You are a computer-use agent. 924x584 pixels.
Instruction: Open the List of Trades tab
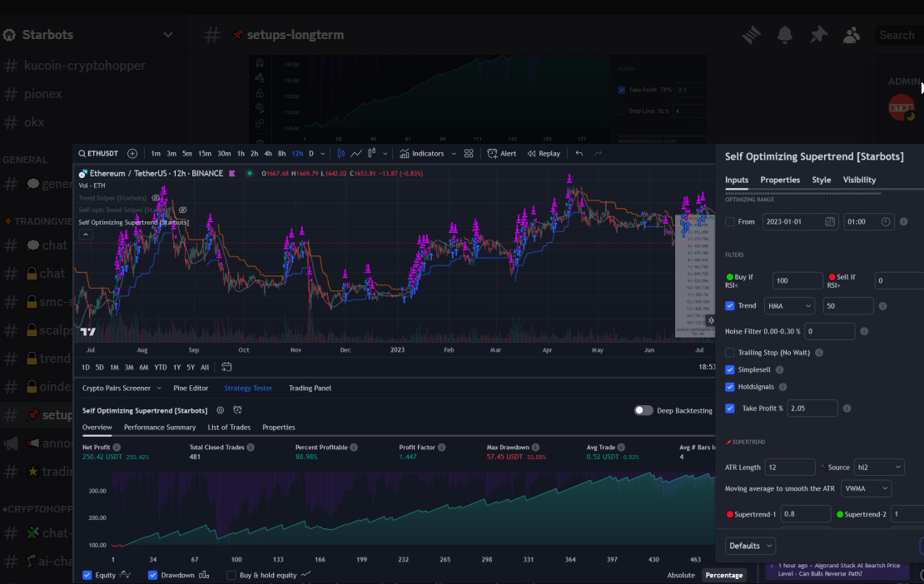[229, 428]
